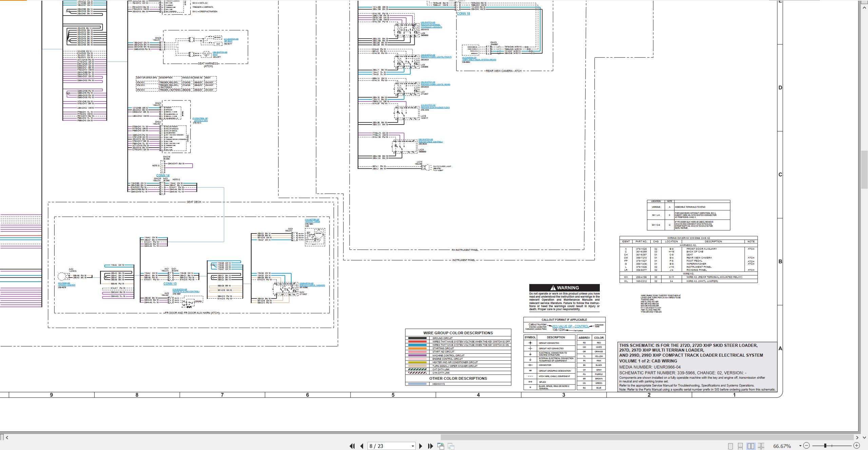
Task: Click the GROUND CIRCUIT color swatch
Action: [x=417, y=338]
